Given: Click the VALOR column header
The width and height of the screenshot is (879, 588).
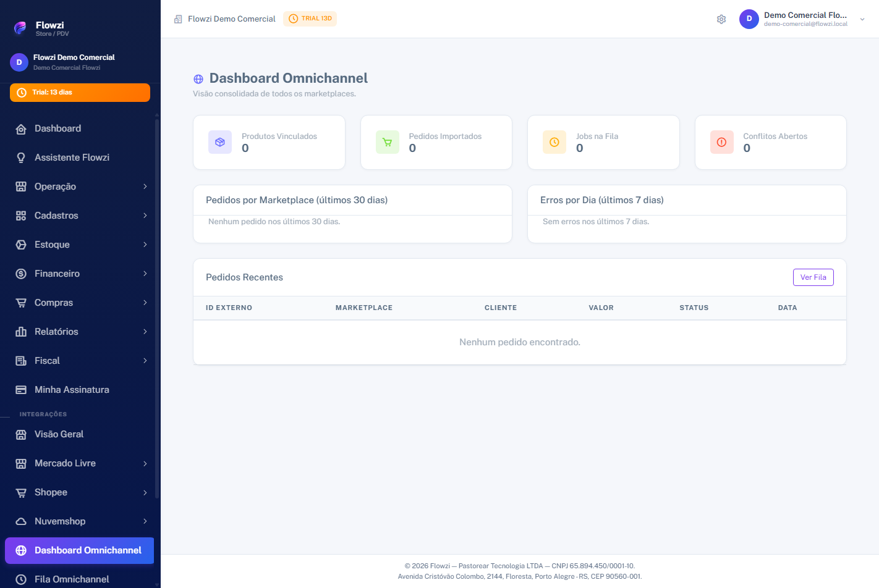Looking at the screenshot, I should [x=601, y=308].
